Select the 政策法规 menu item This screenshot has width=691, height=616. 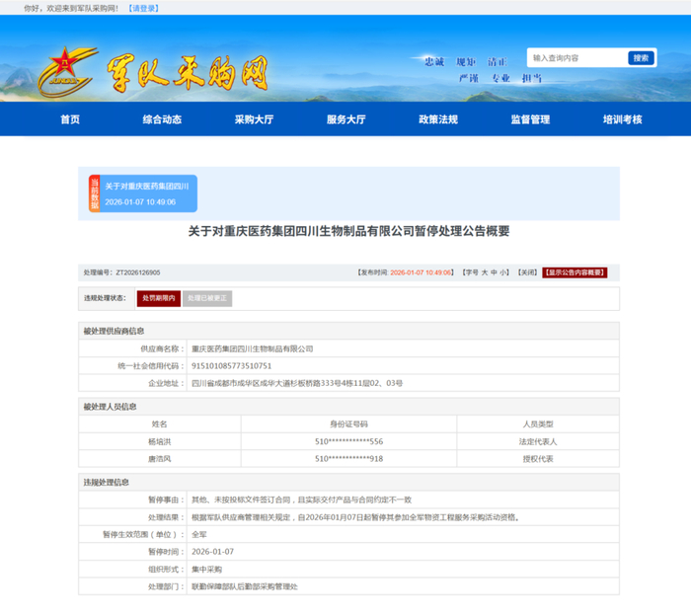point(438,119)
